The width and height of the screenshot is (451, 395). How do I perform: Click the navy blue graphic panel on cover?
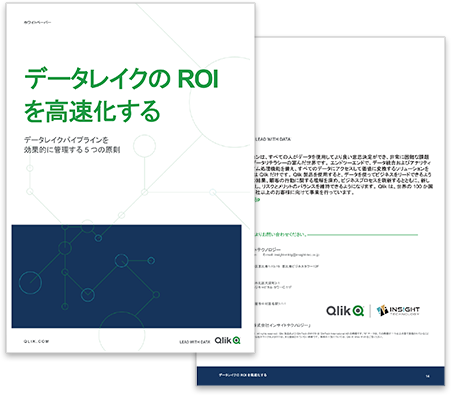coord(126,276)
